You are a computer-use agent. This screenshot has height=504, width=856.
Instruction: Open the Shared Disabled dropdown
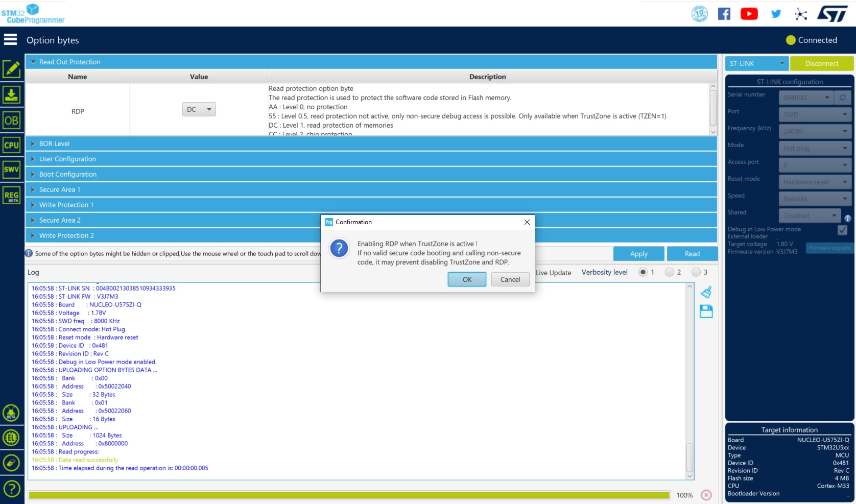810,215
